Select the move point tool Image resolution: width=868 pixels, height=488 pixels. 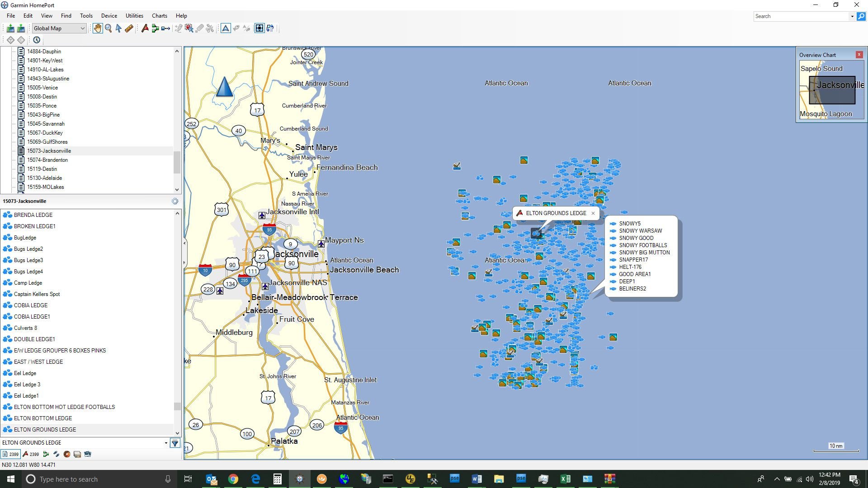point(189,28)
